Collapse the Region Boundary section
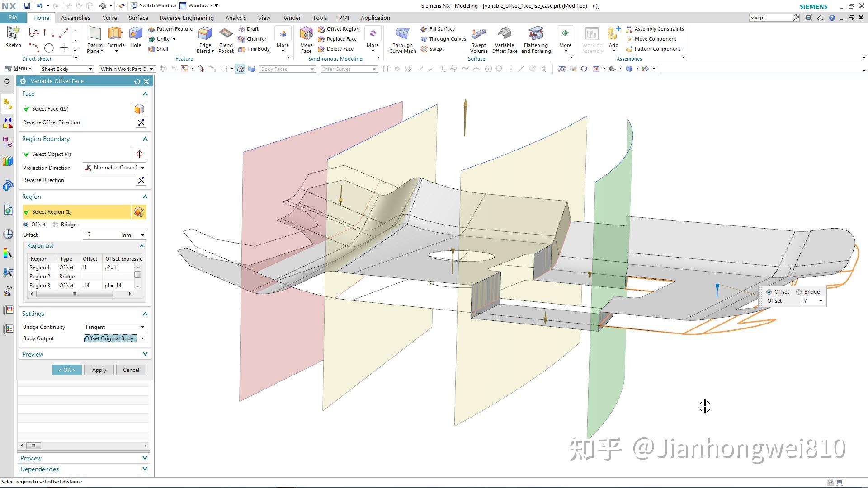Viewport: 868px width, 488px height. 145,139
